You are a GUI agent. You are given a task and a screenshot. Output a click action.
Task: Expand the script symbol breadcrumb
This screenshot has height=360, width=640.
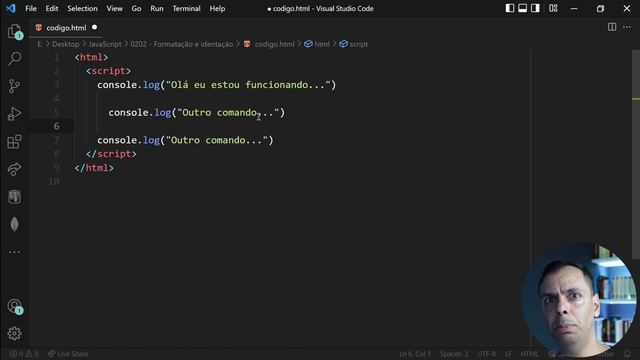[x=353, y=44]
